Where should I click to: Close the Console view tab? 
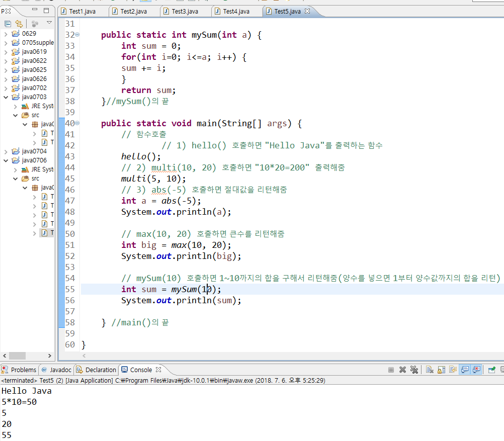coord(158,370)
